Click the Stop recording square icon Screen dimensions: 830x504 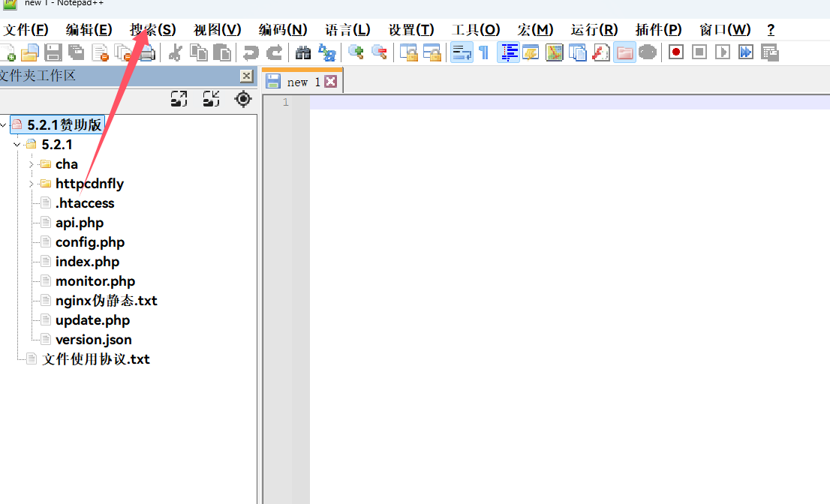tap(699, 52)
